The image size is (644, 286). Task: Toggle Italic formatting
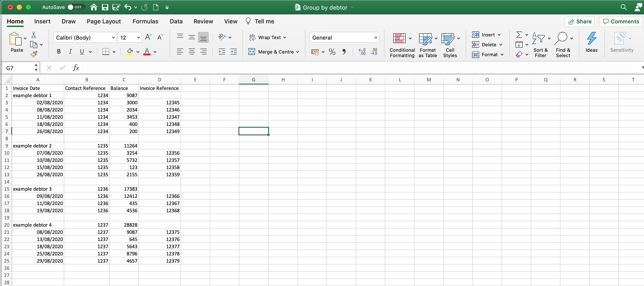click(71, 51)
